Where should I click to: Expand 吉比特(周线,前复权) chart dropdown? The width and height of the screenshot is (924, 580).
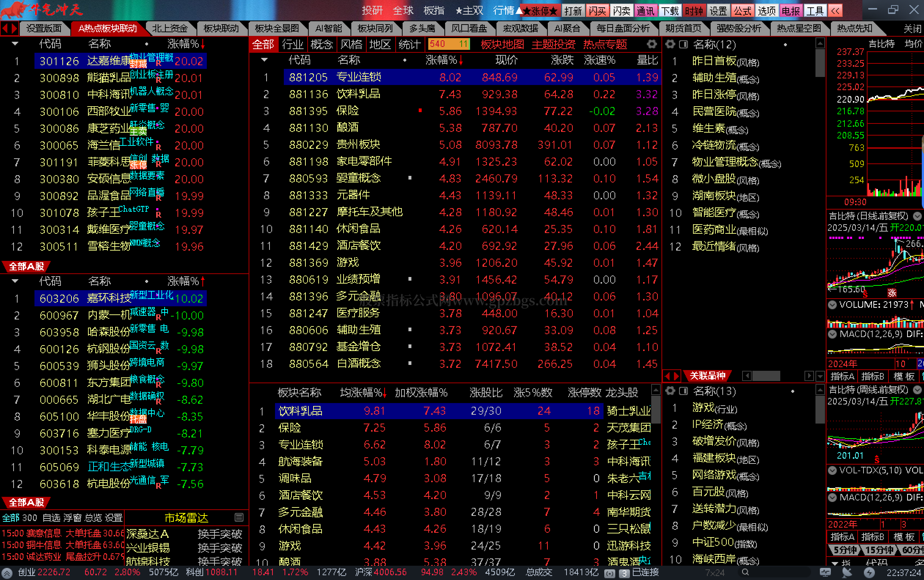coord(917,390)
